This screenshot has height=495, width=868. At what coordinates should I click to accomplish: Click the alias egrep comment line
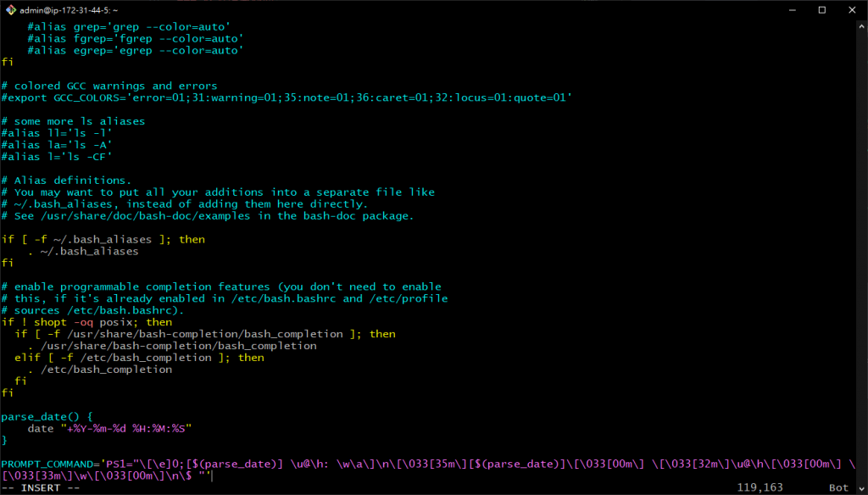tap(136, 50)
